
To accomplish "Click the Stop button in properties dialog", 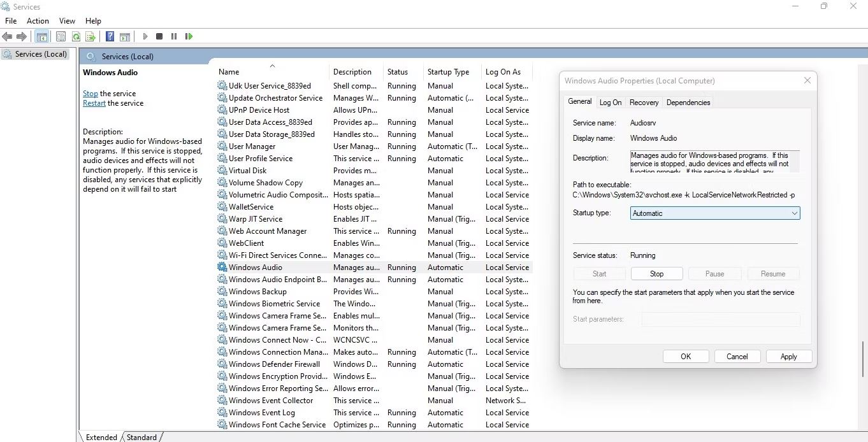I will [x=657, y=274].
